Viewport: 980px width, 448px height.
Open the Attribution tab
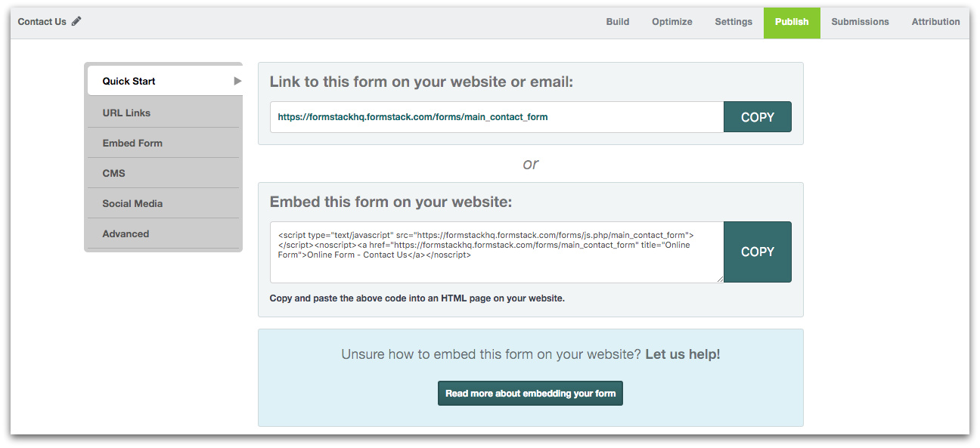click(935, 22)
